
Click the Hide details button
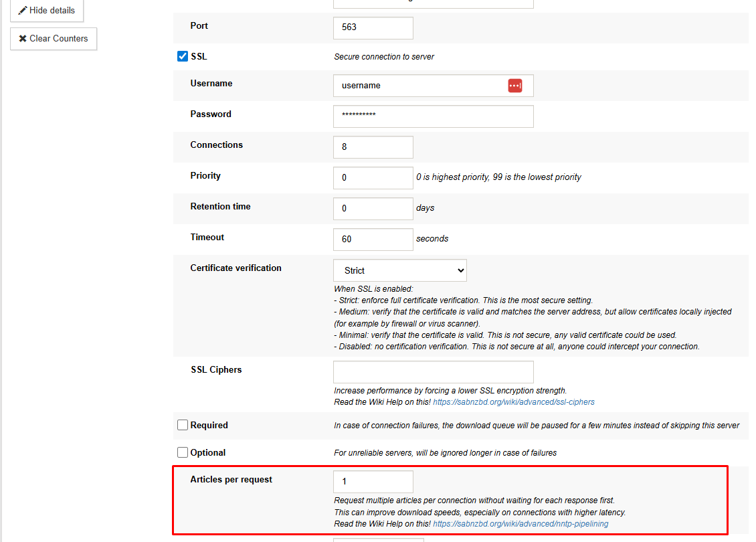click(46, 10)
